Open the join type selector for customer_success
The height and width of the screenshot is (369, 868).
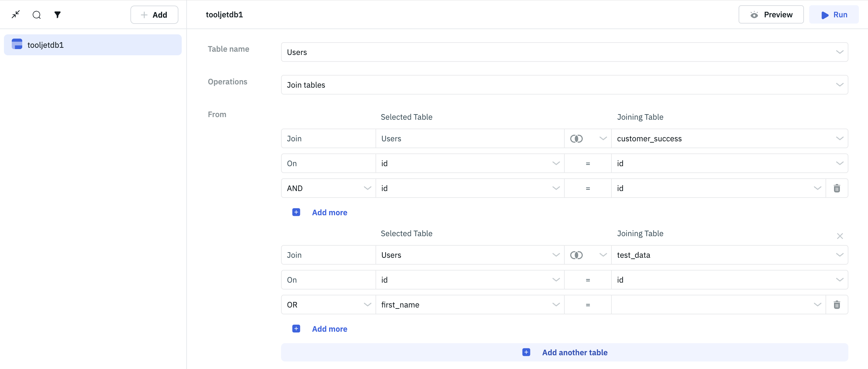click(x=588, y=139)
